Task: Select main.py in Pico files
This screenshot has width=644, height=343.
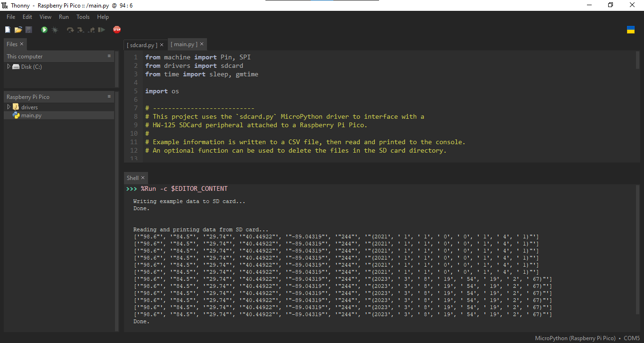Action: [x=31, y=115]
